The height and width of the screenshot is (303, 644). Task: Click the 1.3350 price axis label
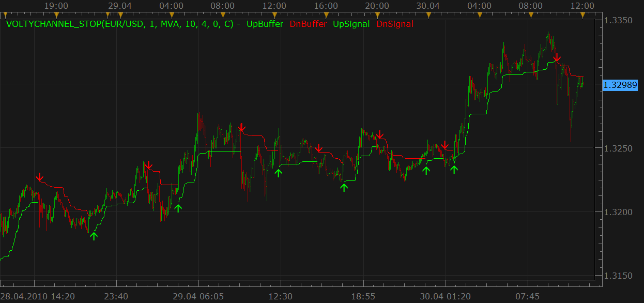click(x=618, y=21)
